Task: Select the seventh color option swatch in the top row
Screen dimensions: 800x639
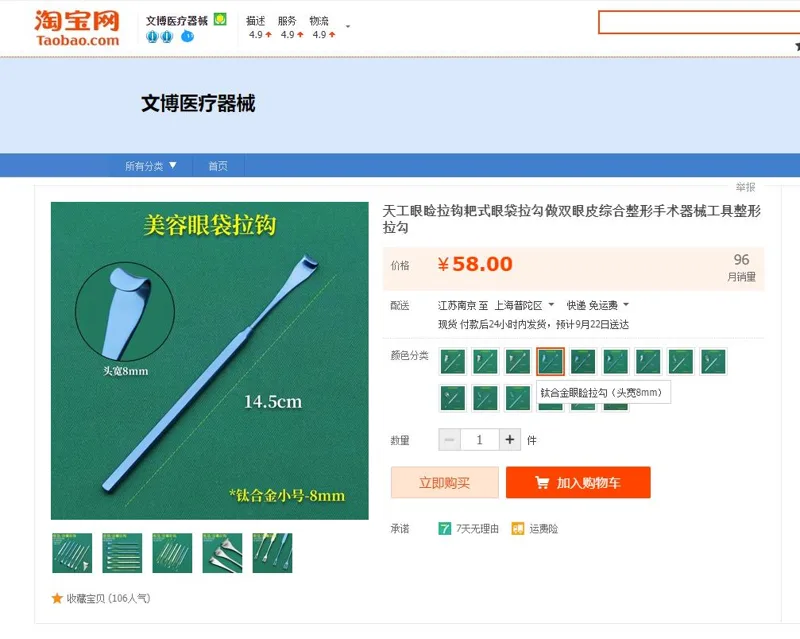Action: tap(648, 361)
